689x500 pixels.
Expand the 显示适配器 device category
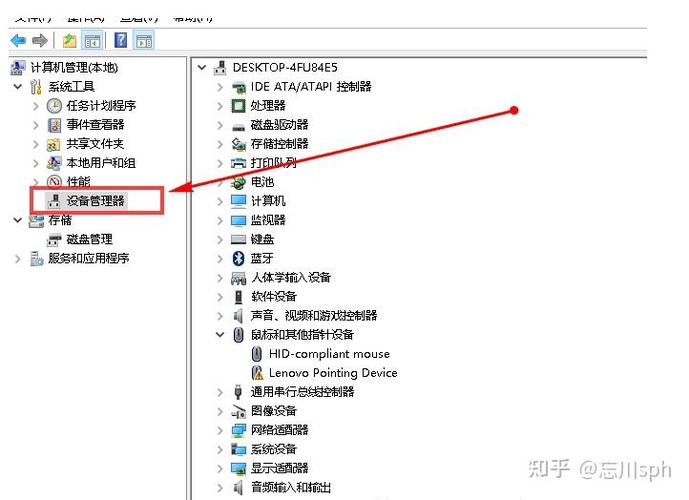point(220,469)
